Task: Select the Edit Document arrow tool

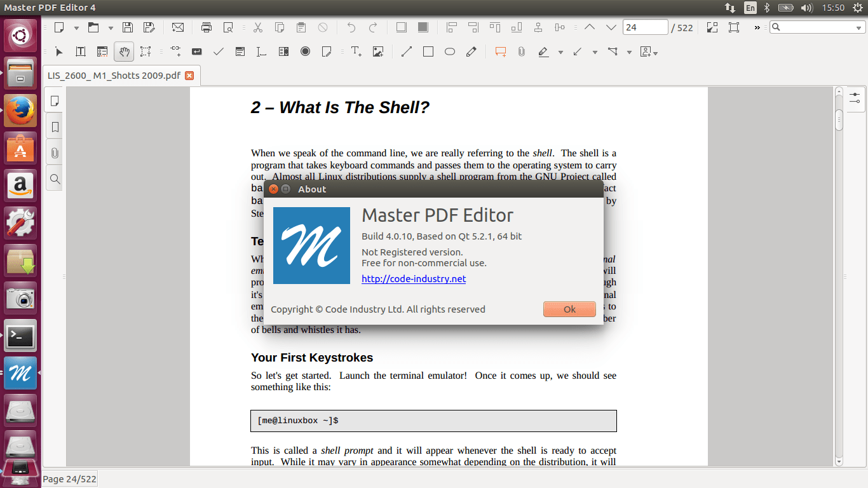Action: point(59,51)
